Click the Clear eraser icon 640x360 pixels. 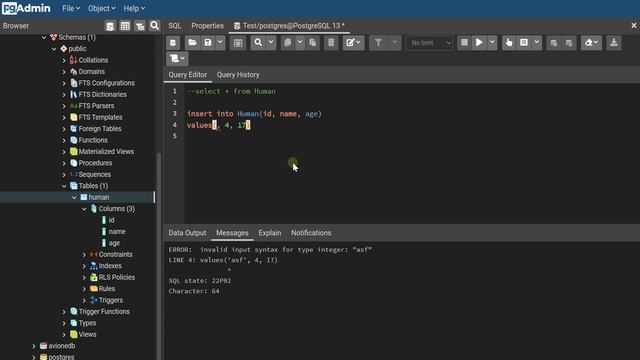click(591, 43)
